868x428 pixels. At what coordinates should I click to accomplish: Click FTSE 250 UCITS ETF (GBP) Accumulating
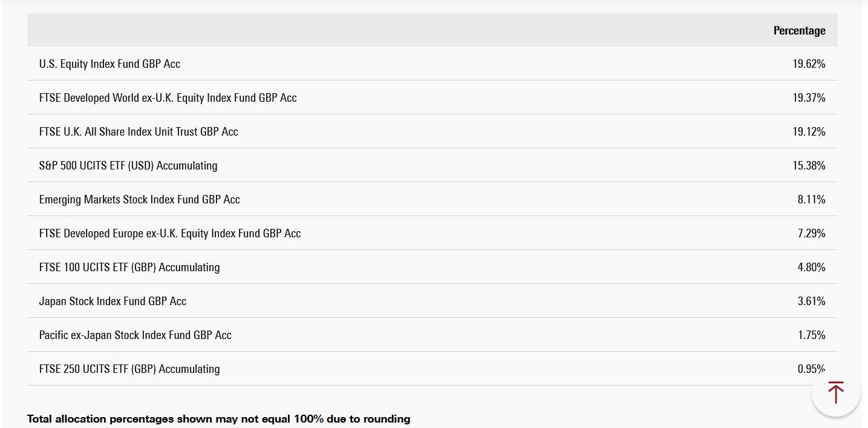(129, 369)
